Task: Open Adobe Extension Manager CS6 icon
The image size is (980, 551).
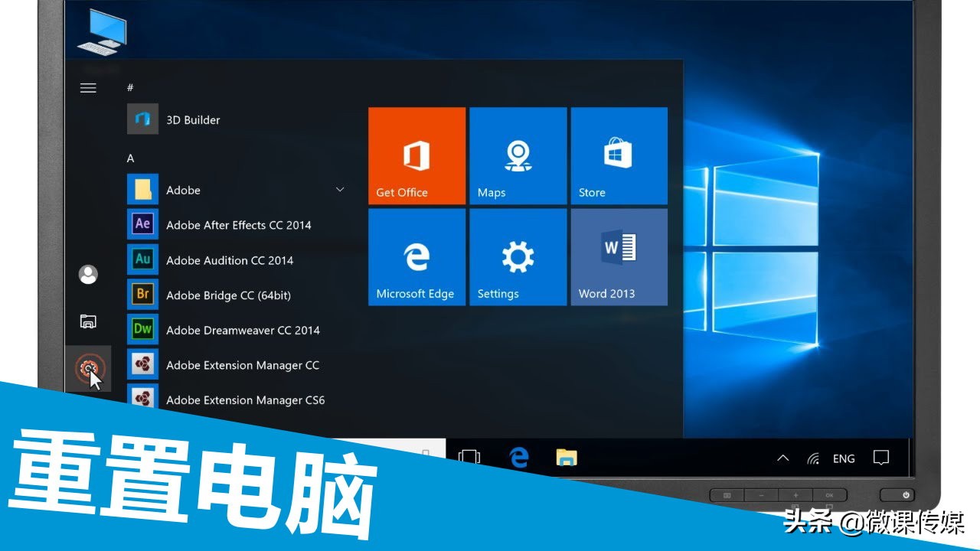Action: point(142,398)
